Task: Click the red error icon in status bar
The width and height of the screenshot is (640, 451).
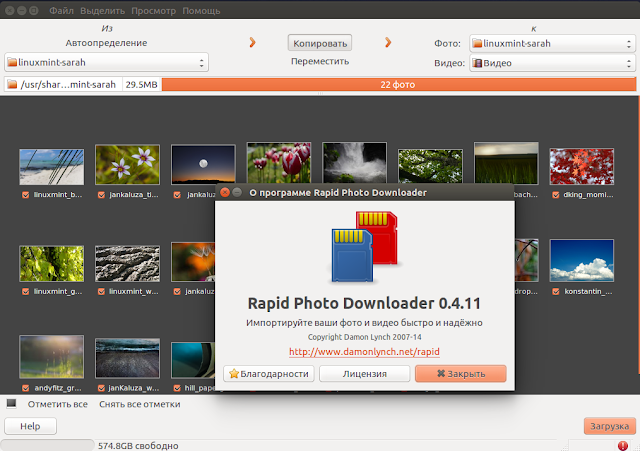Action: [x=623, y=445]
